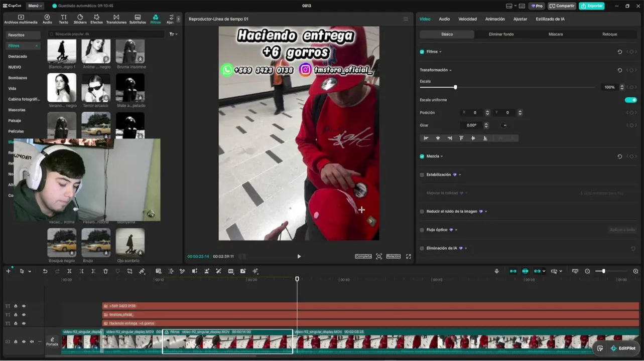Enable Reducir el ruido de la imagen
This screenshot has width=644, height=361.
coord(422,212)
